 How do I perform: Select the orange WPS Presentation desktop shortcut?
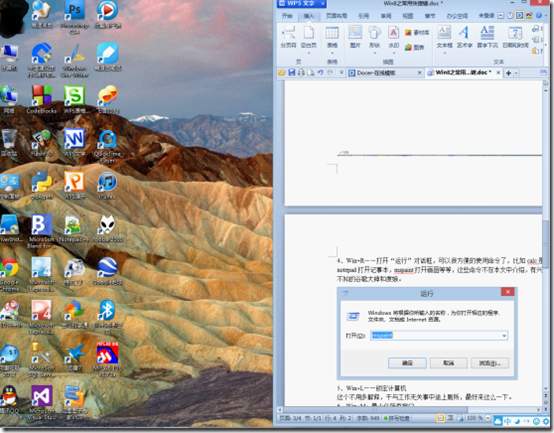[x=74, y=185]
